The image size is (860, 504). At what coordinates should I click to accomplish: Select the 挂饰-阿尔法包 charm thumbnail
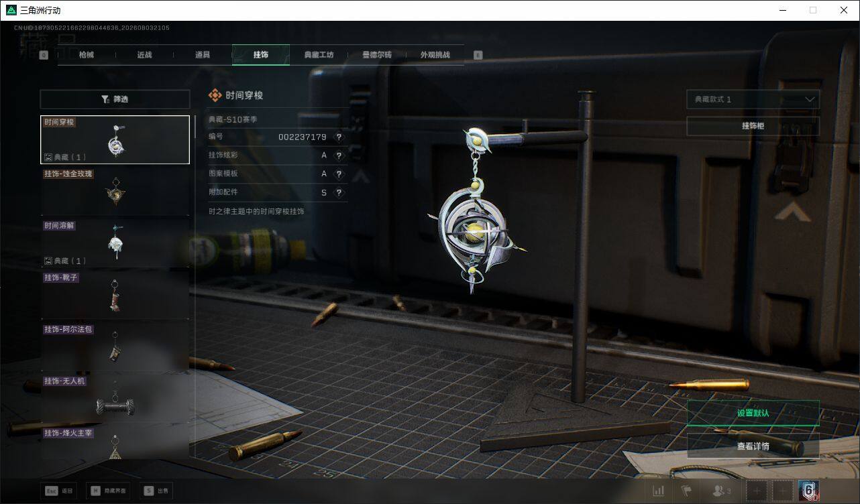point(115,346)
